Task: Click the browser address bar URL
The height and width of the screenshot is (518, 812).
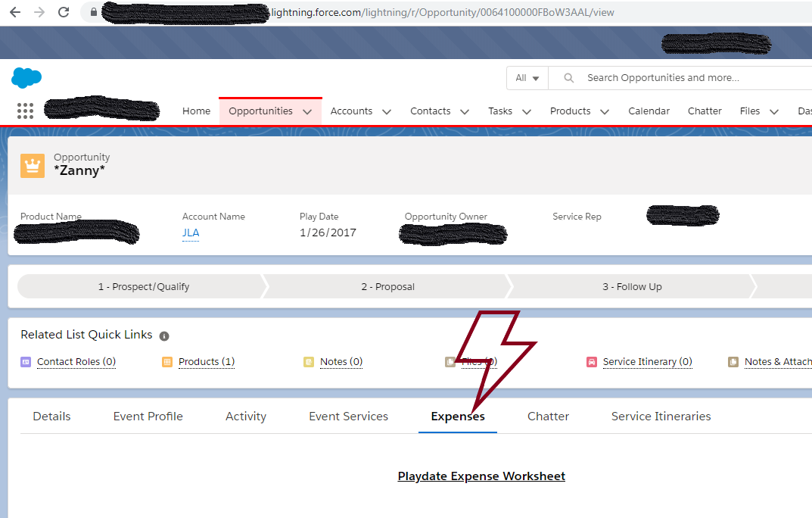Action: (x=443, y=12)
